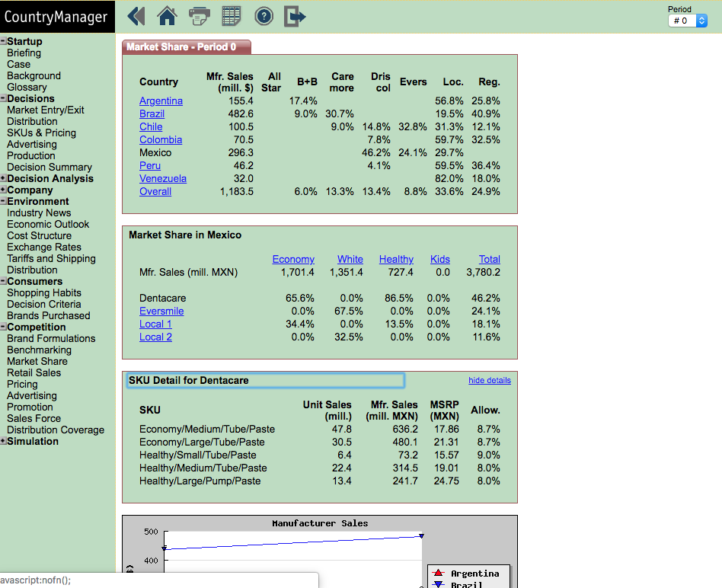Screen dimensions: 722x588
Task: Collapse the Competition section
Action: point(3,327)
